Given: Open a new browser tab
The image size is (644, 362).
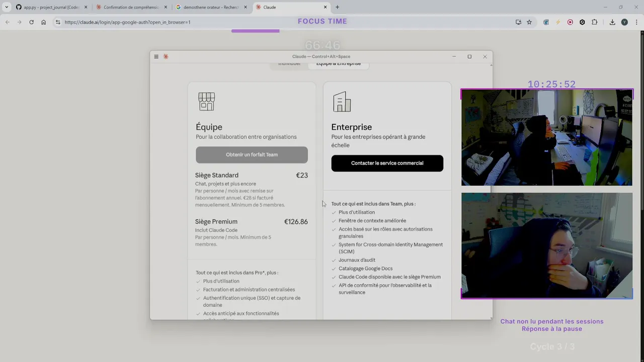Looking at the screenshot, I should (337, 7).
